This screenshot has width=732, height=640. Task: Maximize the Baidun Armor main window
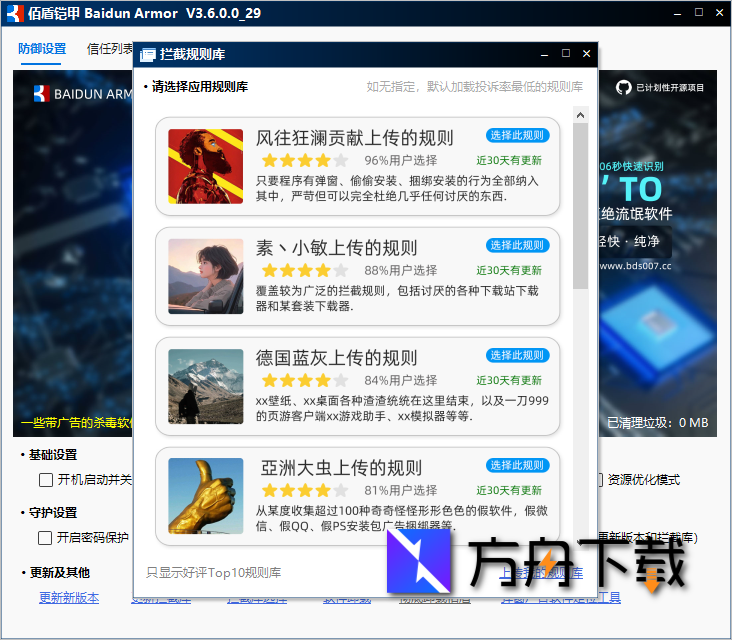pyautogui.click(x=699, y=13)
